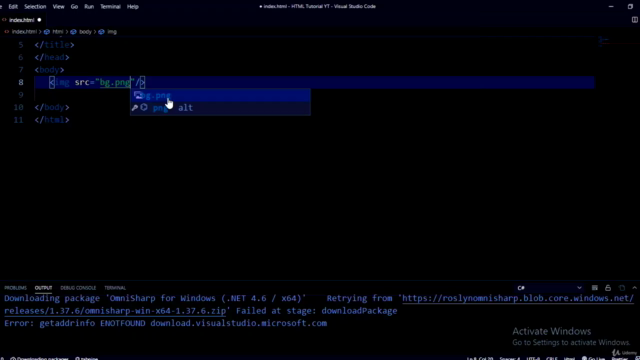Click the unsaved dot on index.html tab

tap(40, 20)
